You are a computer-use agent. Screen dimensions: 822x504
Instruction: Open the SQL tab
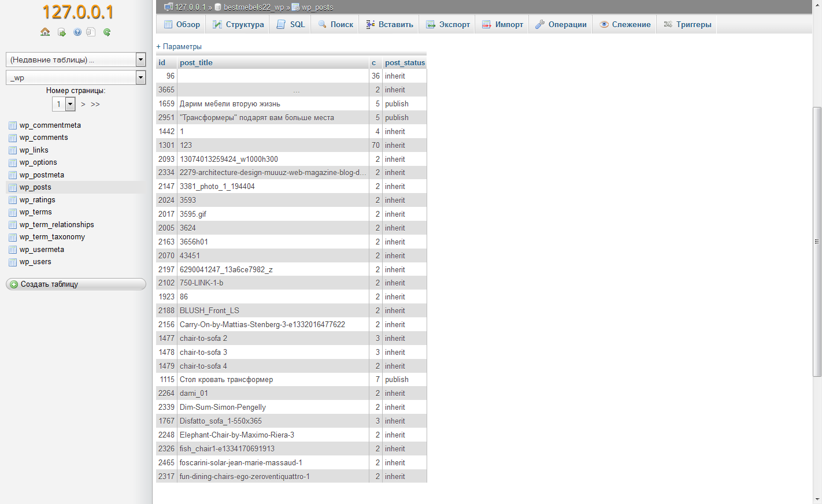pyautogui.click(x=290, y=24)
